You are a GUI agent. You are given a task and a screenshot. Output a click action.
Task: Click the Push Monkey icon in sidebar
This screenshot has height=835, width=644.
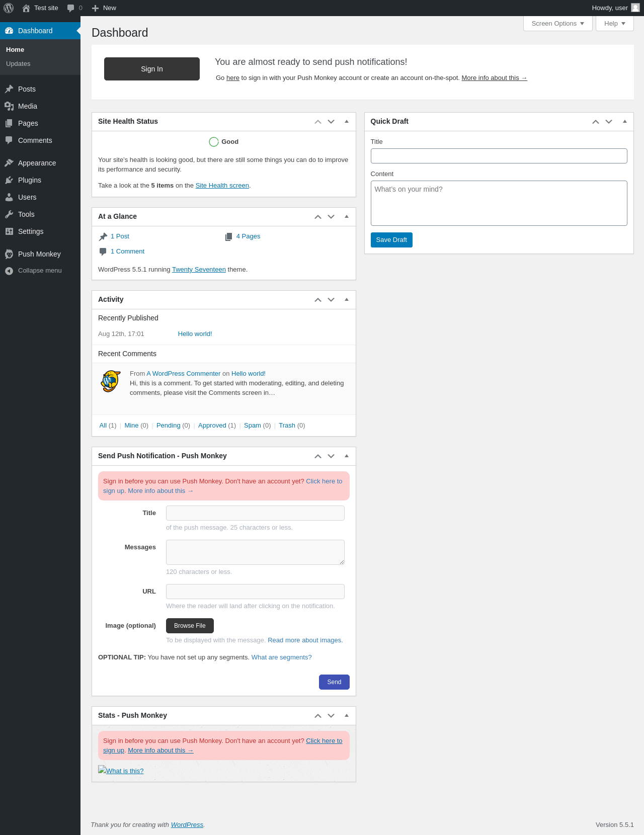pyautogui.click(x=9, y=254)
